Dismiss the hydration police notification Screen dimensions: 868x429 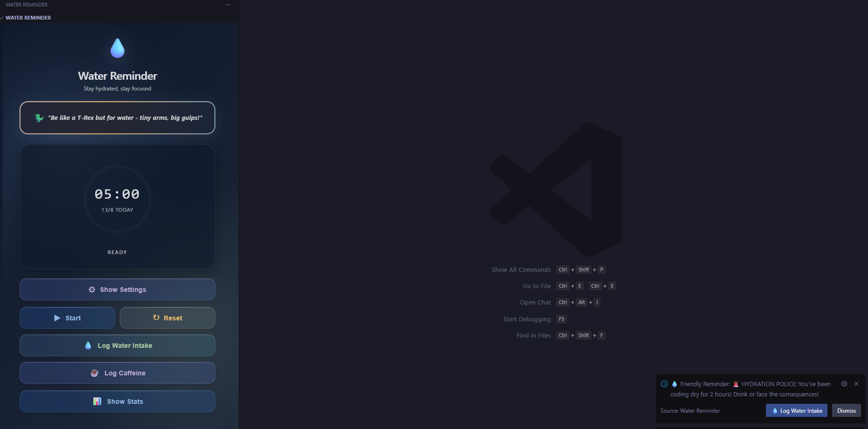pos(847,411)
